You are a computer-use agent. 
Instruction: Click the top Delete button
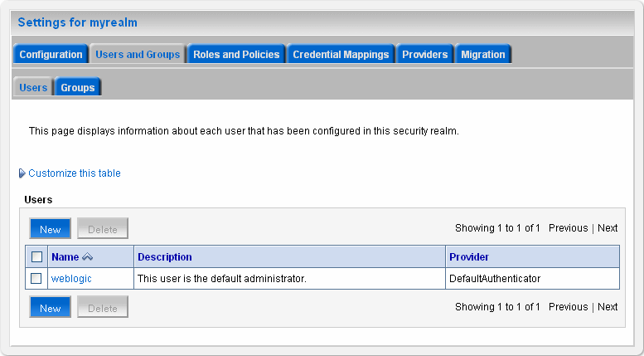[103, 228]
